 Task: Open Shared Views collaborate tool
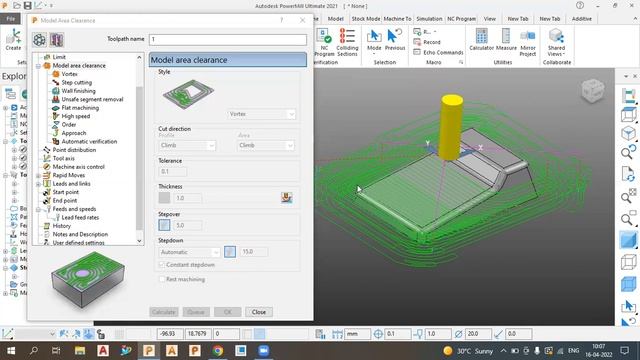tap(556, 36)
